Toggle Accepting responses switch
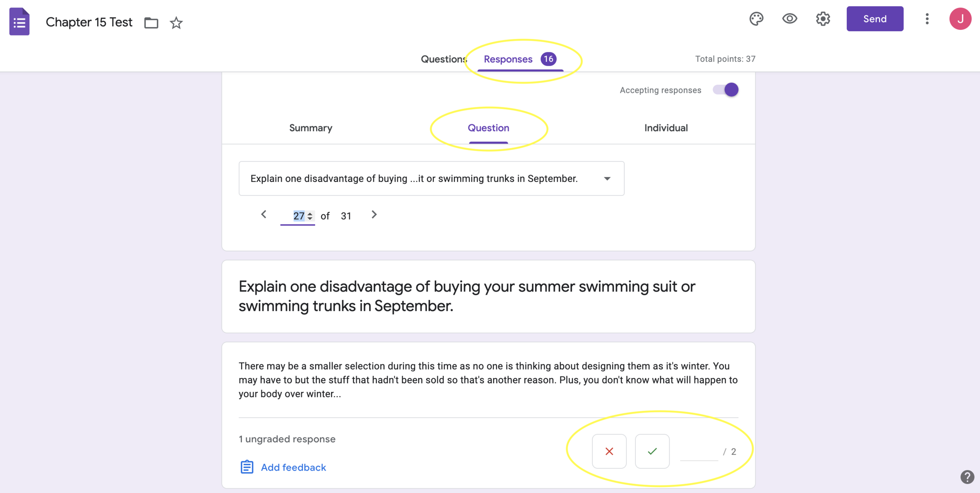Screen dimensions: 980x493 pos(726,90)
